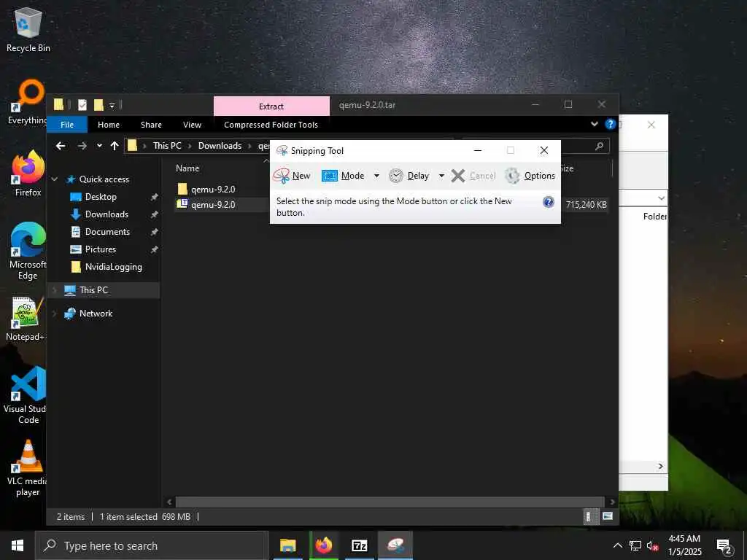
Task: Sort files by the Name column
Action: [187, 168]
